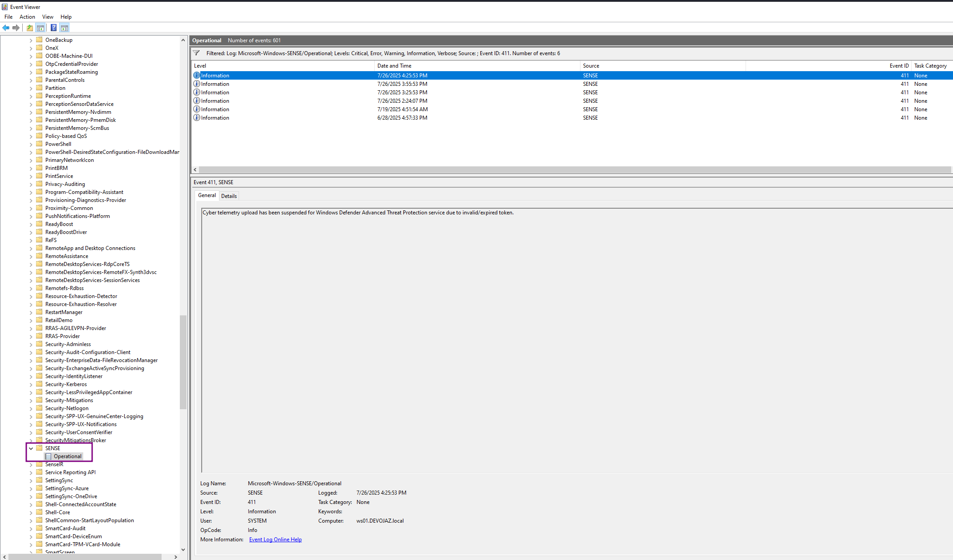Select the RemoteApp and Desktop Connections item
The height and width of the screenshot is (560, 953).
coord(90,248)
